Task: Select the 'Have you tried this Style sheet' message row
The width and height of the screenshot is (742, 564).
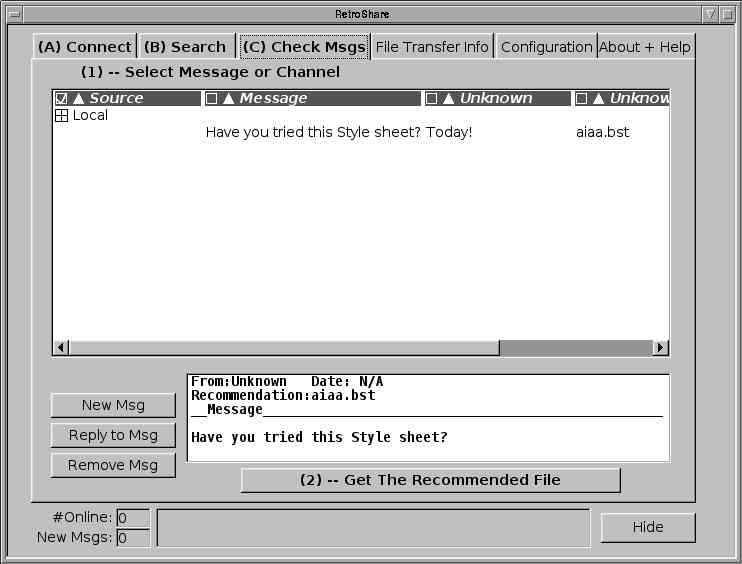Action: 338,132
